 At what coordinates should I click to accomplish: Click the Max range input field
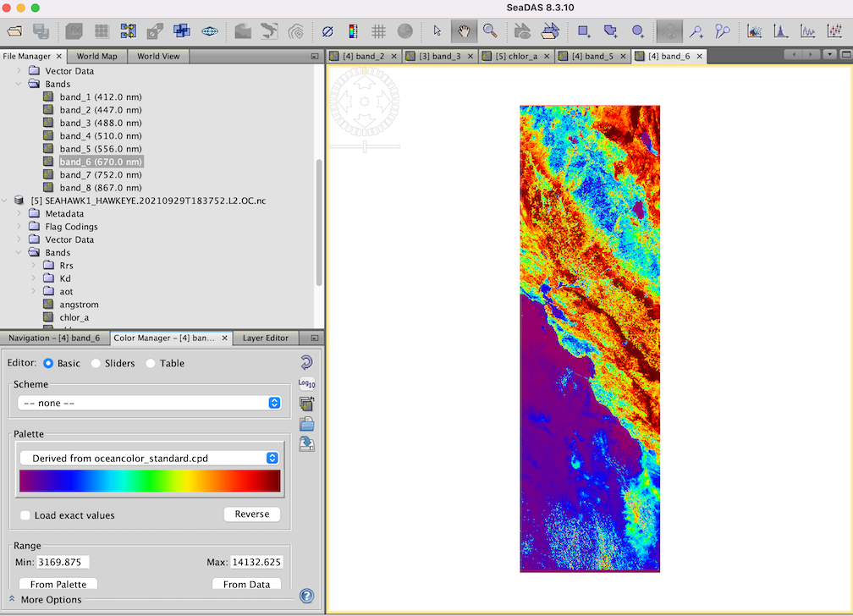(x=256, y=562)
